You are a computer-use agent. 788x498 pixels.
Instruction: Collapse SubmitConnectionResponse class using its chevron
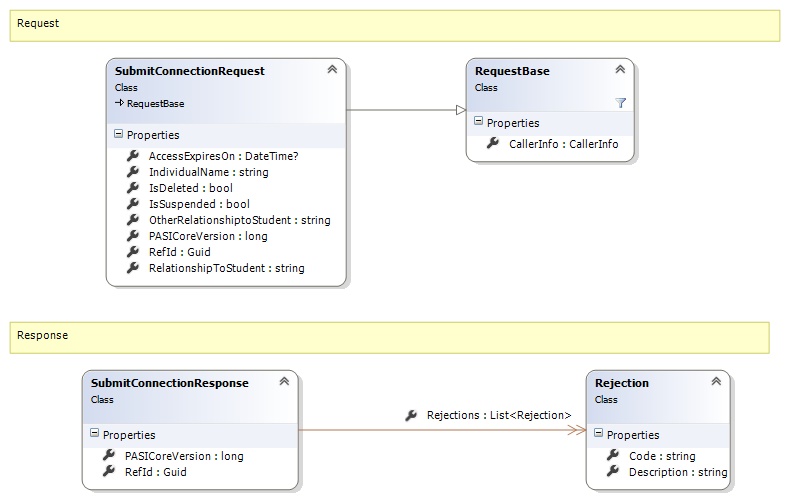(284, 382)
